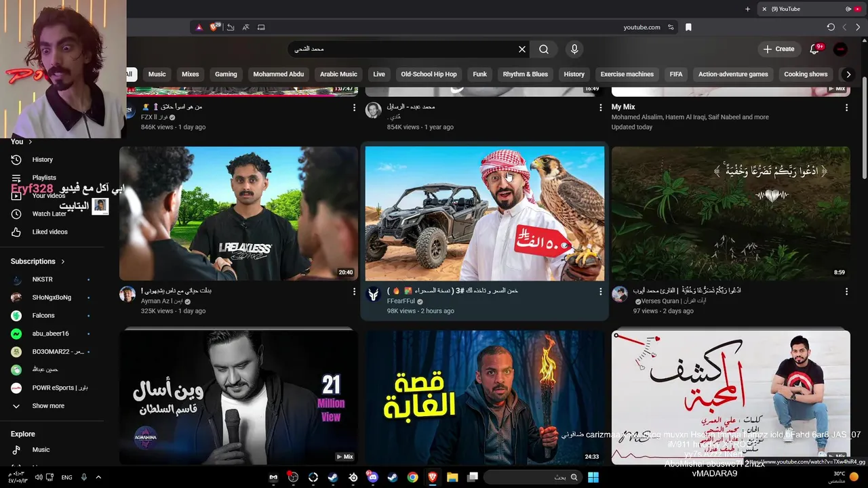Screen dimensions: 868x488
Task: Click the Create button
Action: (x=778, y=49)
